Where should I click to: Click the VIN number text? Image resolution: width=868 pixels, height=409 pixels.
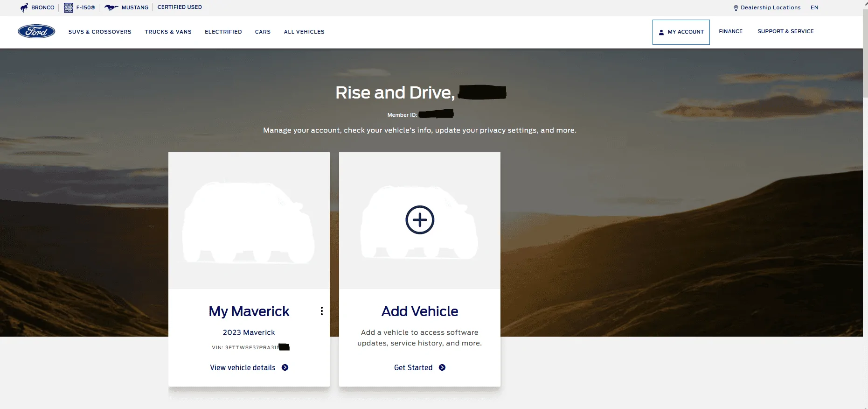(250, 347)
